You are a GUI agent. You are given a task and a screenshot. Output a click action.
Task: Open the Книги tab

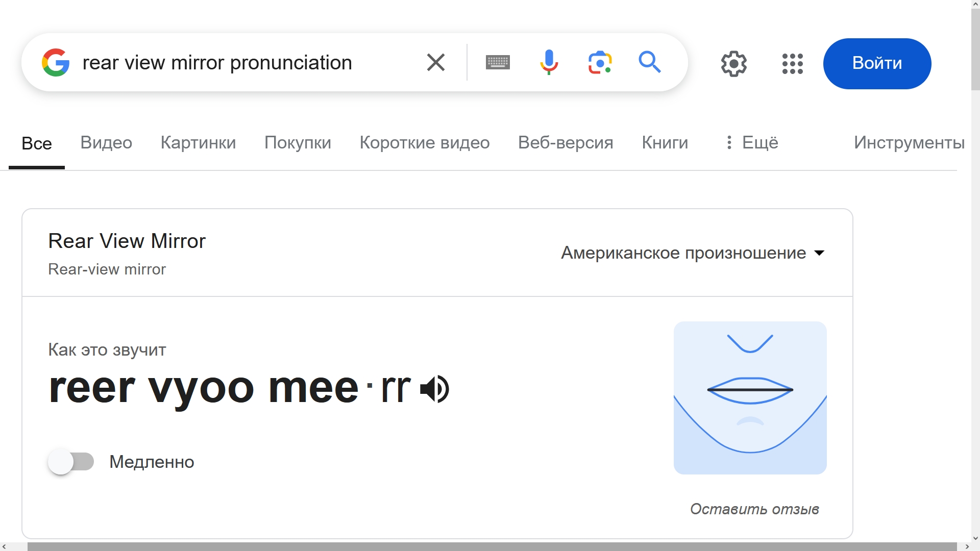[665, 143]
